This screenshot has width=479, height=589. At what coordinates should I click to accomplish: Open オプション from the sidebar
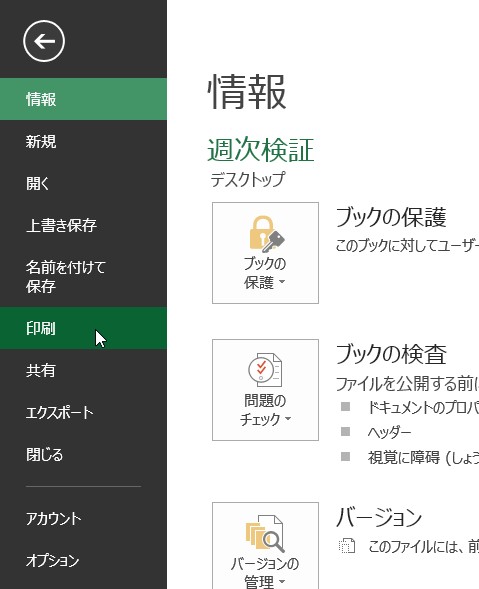tap(83, 560)
